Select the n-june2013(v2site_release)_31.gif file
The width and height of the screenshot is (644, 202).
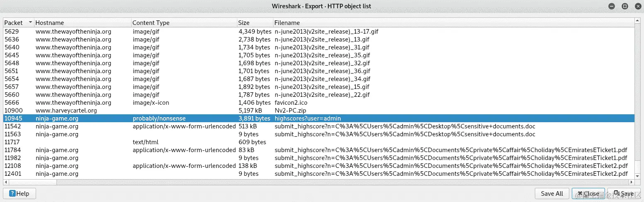pos(322,47)
